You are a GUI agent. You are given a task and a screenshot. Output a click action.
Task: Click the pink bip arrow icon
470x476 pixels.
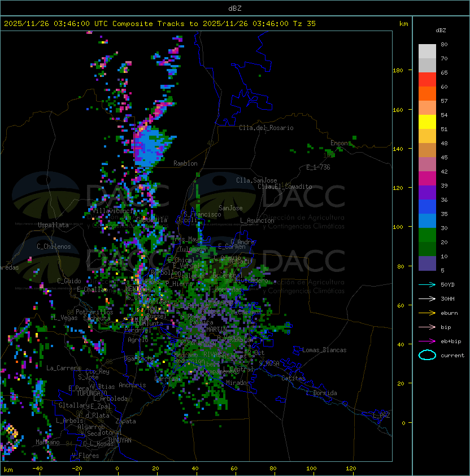pyautogui.click(x=427, y=327)
